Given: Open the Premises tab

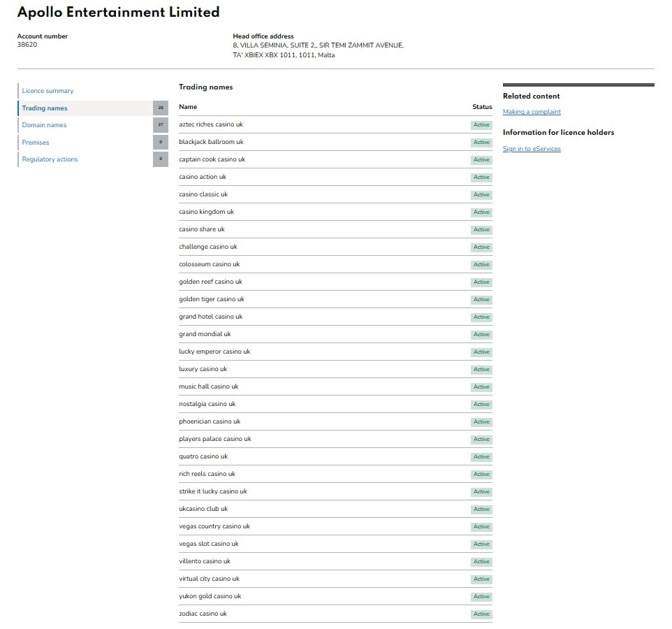Looking at the screenshot, I should 36,143.
